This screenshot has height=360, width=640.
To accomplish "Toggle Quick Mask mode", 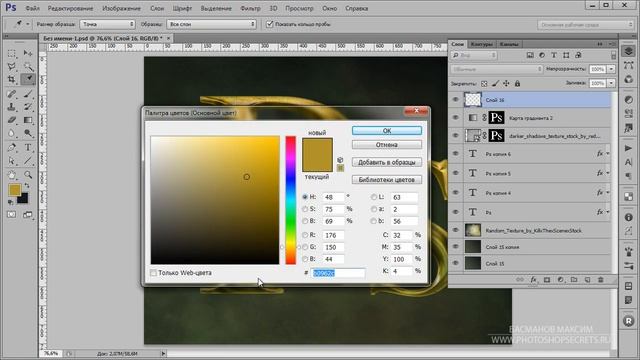I will click(x=11, y=214).
